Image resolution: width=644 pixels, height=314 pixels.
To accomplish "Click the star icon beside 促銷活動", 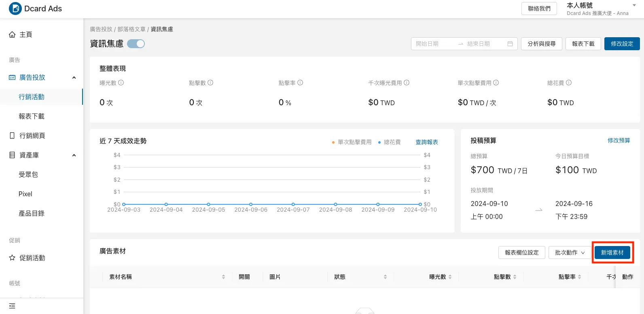I will point(12,258).
